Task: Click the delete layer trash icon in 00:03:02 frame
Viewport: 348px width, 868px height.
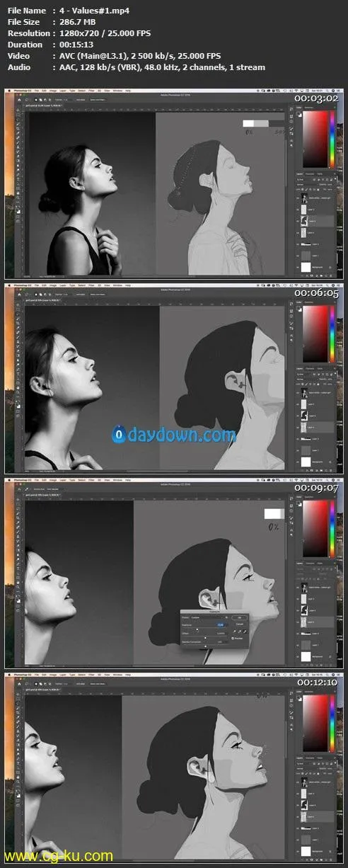Action: [331, 275]
